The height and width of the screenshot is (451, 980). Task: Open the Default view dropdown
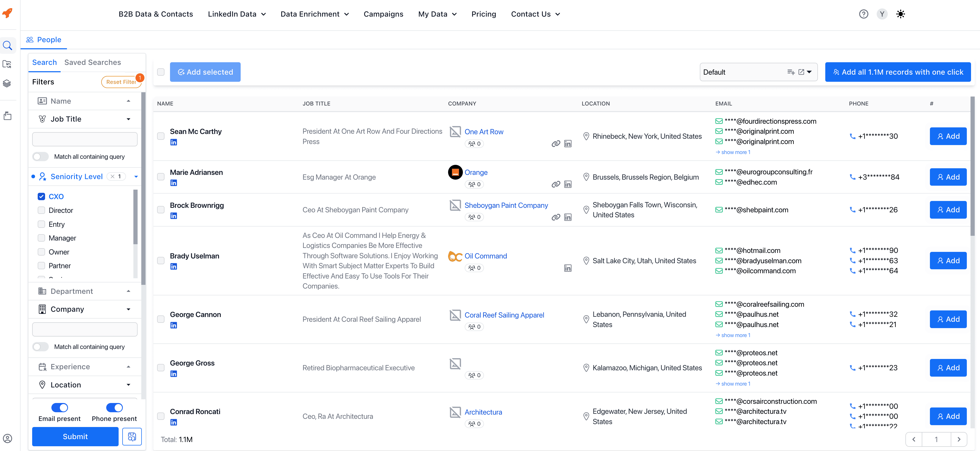tap(809, 72)
